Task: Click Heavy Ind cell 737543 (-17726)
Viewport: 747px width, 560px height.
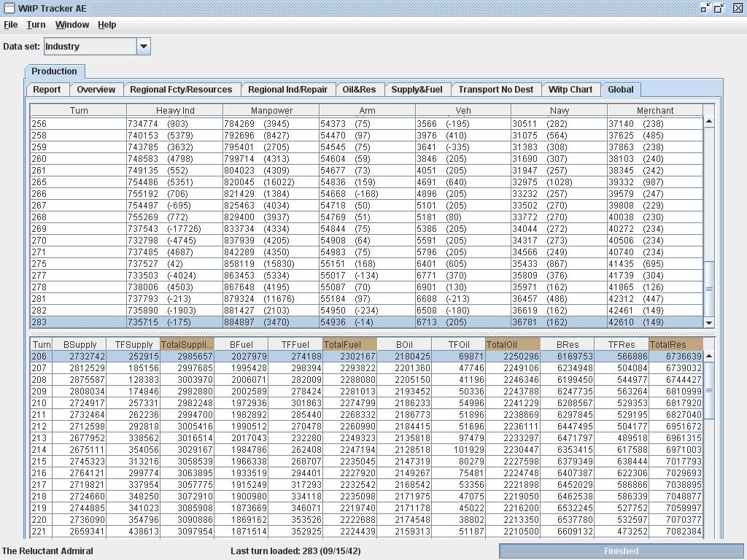Action: tap(175, 229)
